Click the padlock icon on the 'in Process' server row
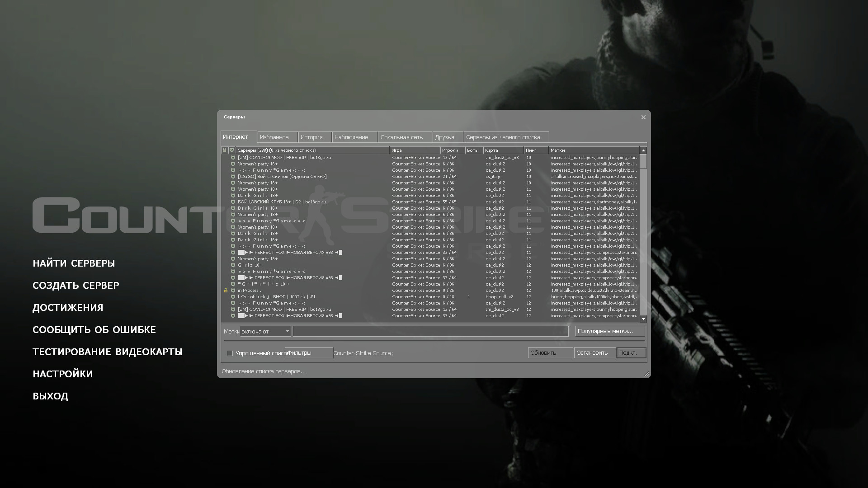 coord(226,291)
